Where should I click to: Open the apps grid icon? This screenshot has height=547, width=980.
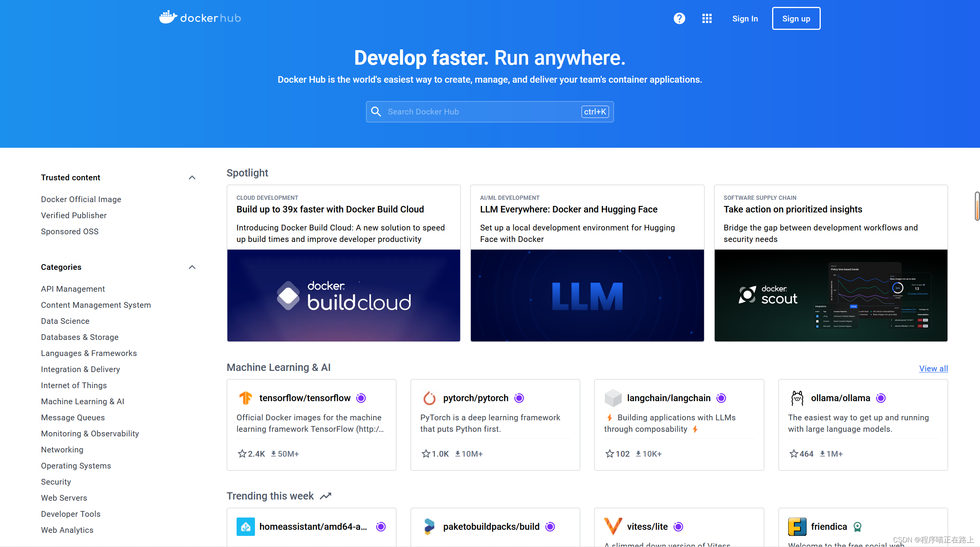tap(707, 18)
